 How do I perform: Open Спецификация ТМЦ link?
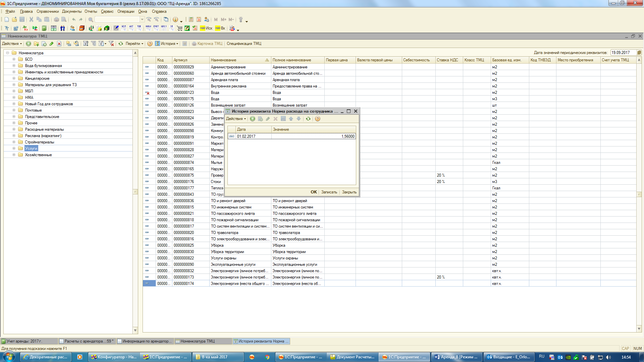coord(244,44)
